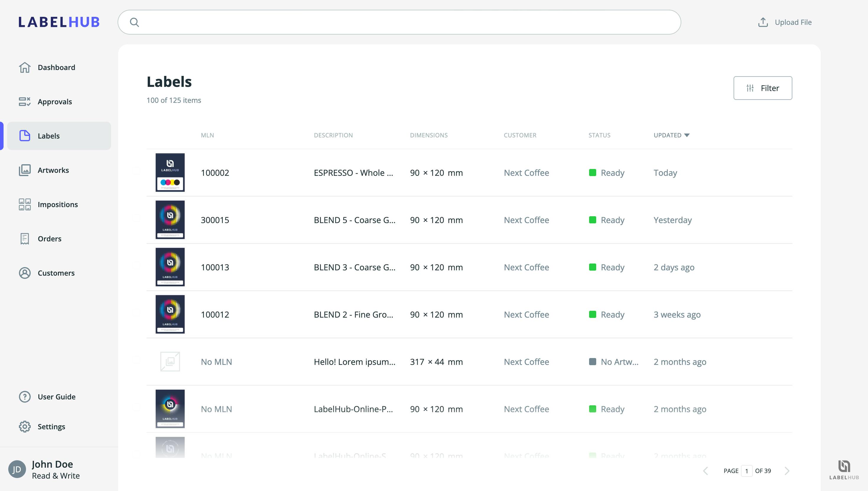Click the Approvals checklist icon
The image size is (868, 491).
tap(25, 102)
